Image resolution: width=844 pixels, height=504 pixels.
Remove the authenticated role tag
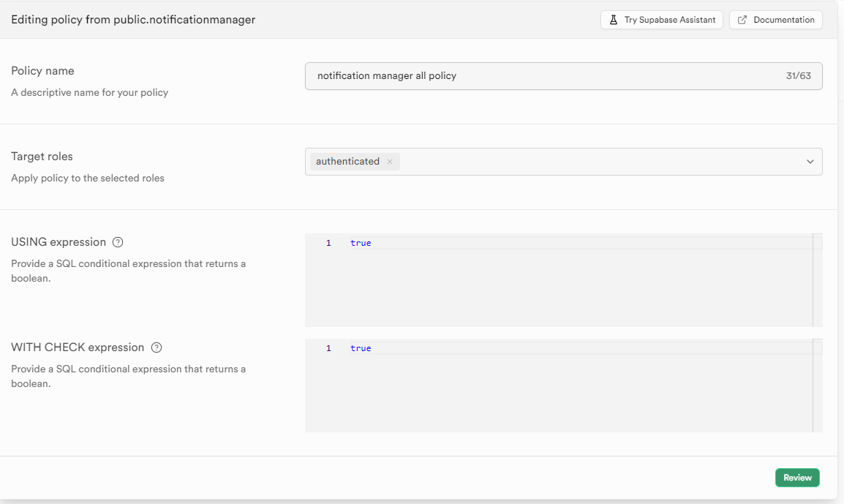tap(390, 162)
